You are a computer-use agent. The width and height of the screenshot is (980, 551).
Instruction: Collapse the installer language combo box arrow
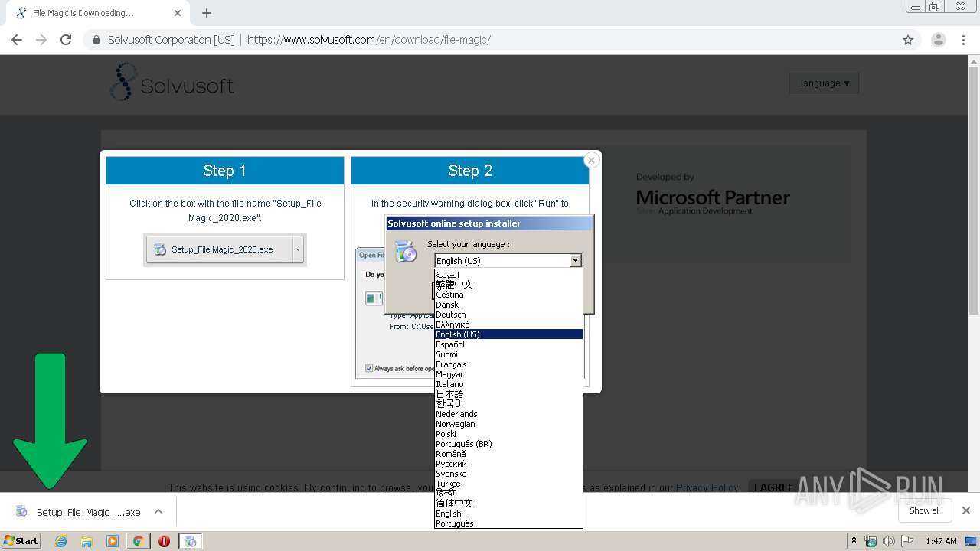[x=575, y=261]
